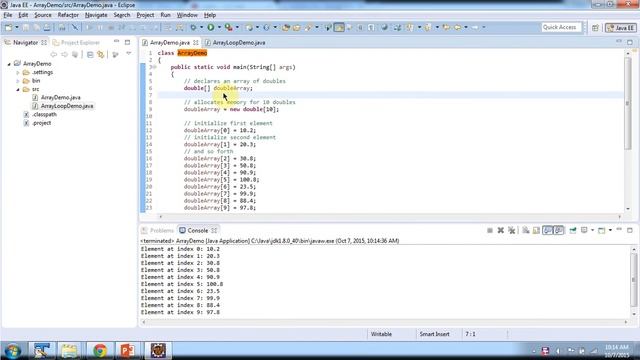
Task: Open the Navigate menu
Action: pos(96,15)
